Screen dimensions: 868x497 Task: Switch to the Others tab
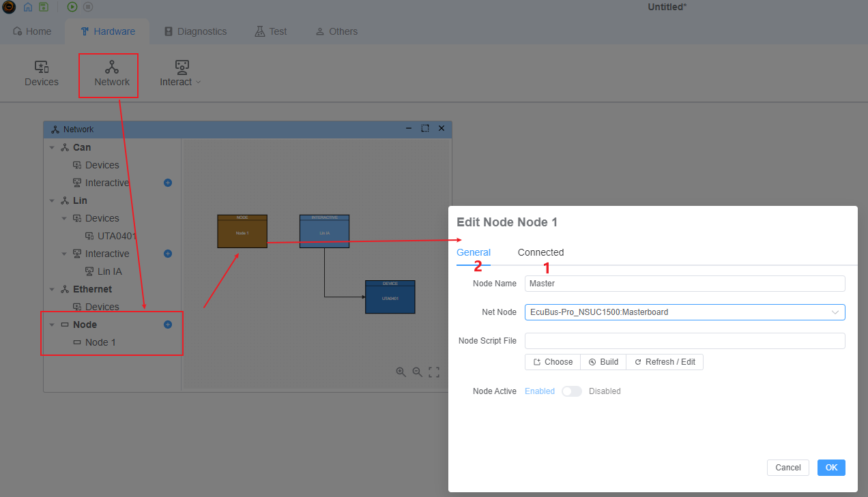(336, 31)
